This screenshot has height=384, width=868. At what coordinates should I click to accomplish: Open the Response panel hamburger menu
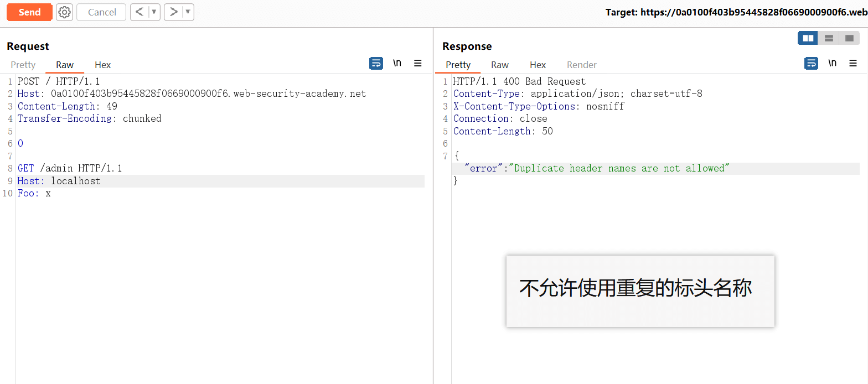[x=853, y=64]
